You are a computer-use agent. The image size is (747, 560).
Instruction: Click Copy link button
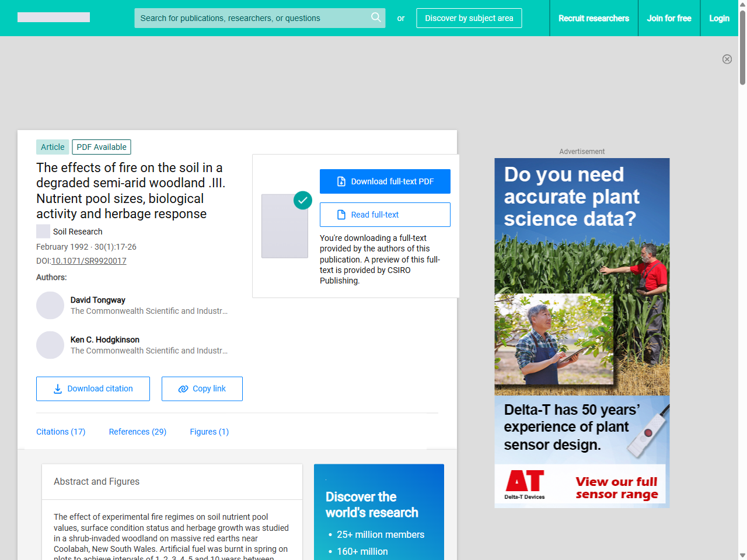202,388
